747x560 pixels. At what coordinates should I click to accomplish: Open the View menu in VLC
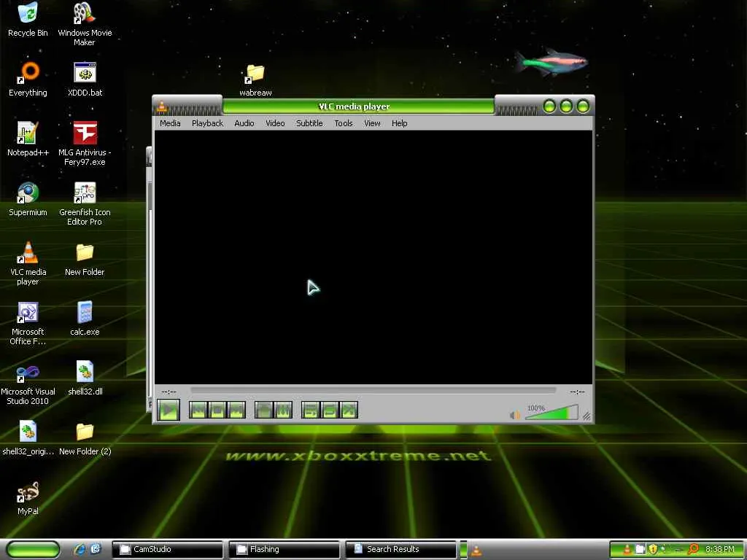372,123
